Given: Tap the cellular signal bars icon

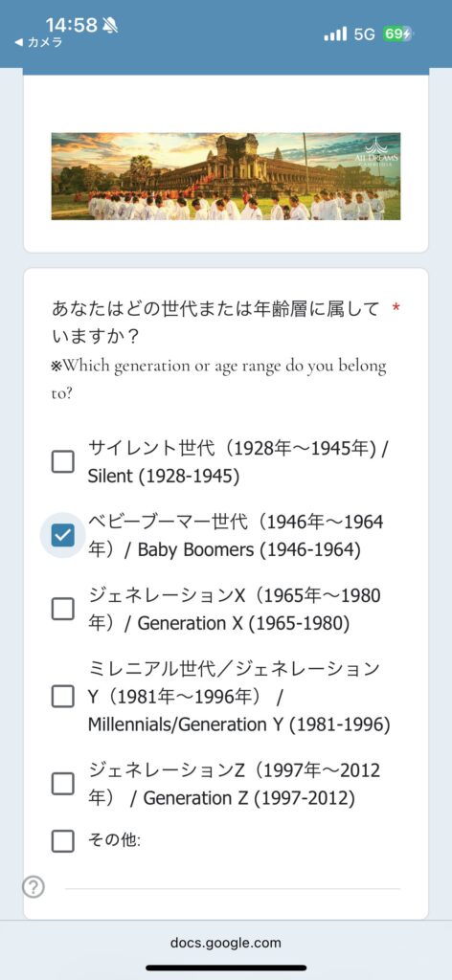Looking at the screenshot, I should click(x=335, y=33).
